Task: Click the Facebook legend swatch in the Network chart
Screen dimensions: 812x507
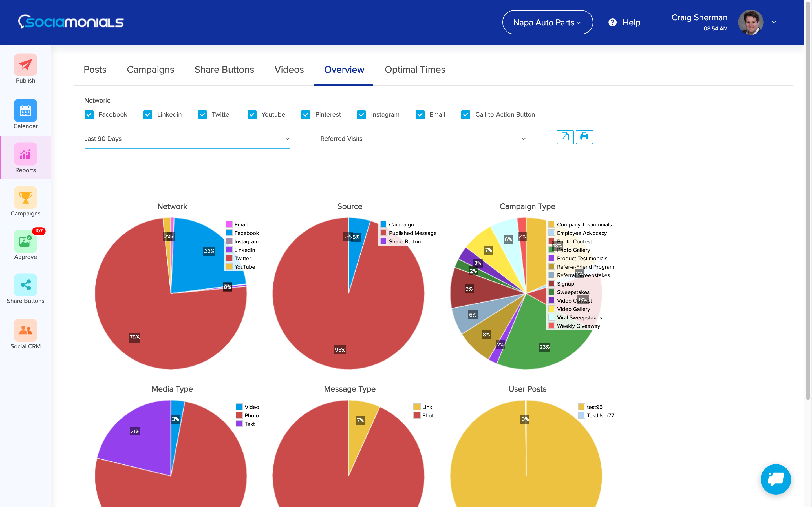Action: point(229,233)
